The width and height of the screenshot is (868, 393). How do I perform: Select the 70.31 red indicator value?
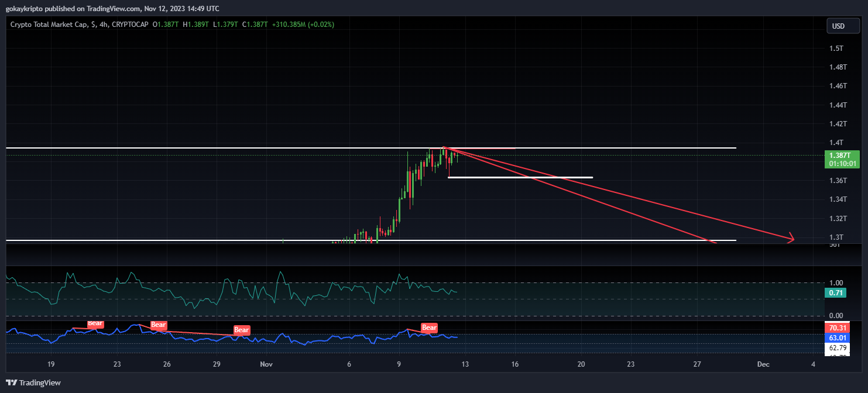837,327
